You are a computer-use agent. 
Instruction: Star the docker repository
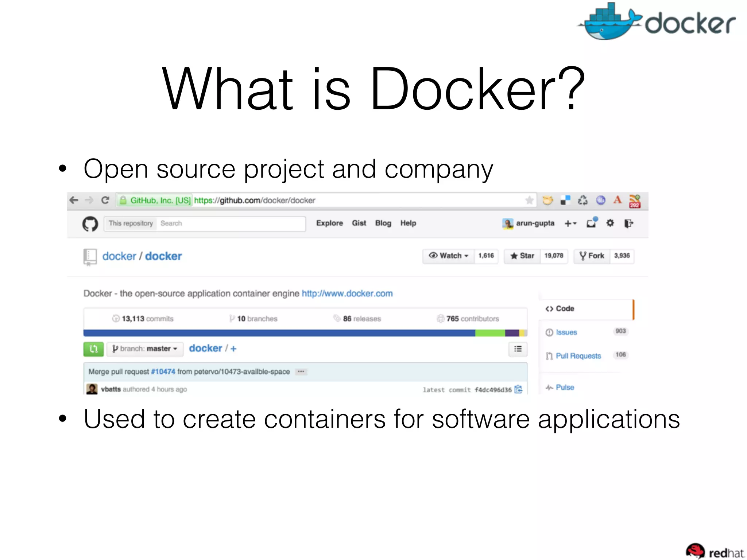[x=522, y=256]
